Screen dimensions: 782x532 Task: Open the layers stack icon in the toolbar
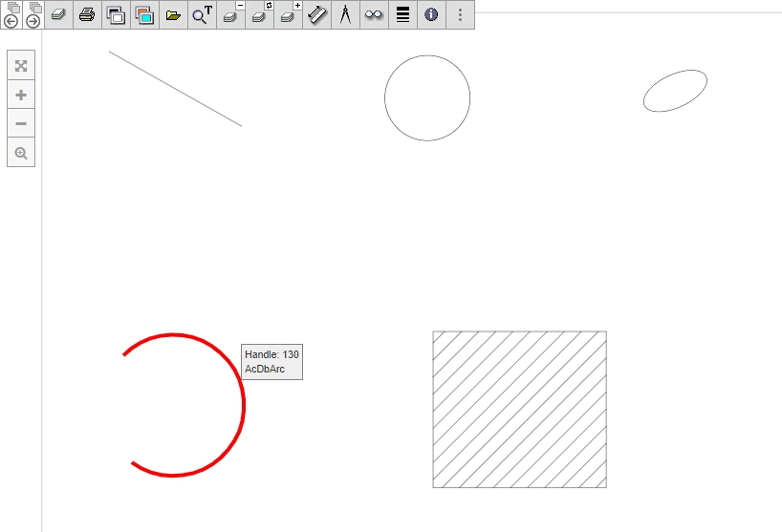(59, 14)
